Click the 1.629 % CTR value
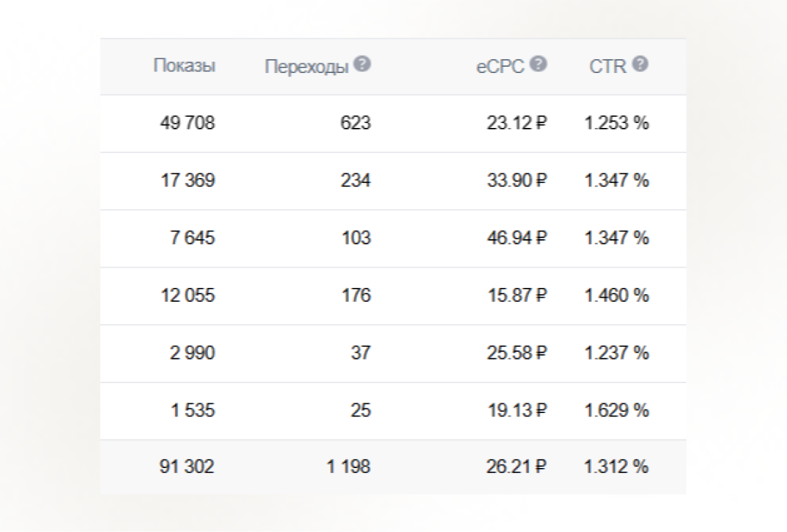 point(617,410)
